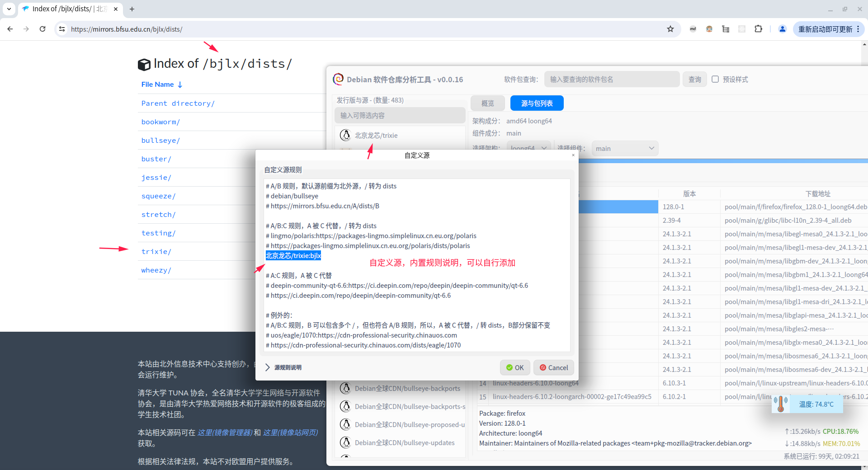Confirm the dialog with OK
The width and height of the screenshot is (868, 470).
point(515,367)
